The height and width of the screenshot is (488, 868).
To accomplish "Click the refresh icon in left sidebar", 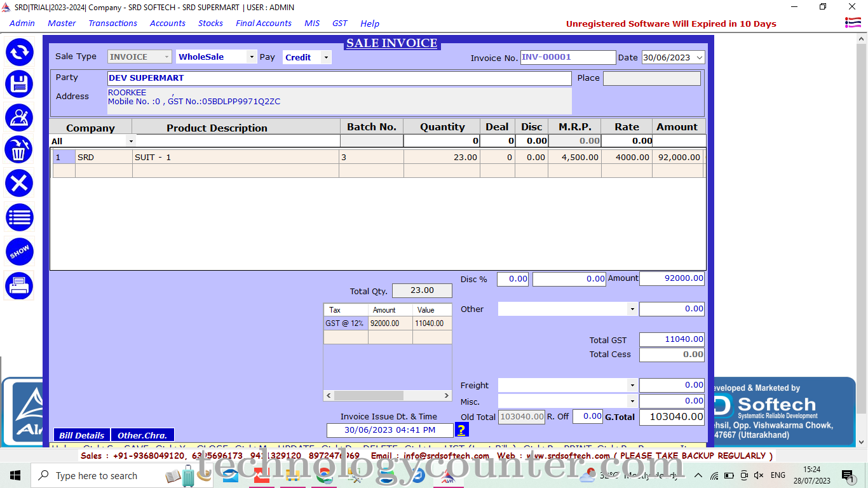I will (20, 52).
